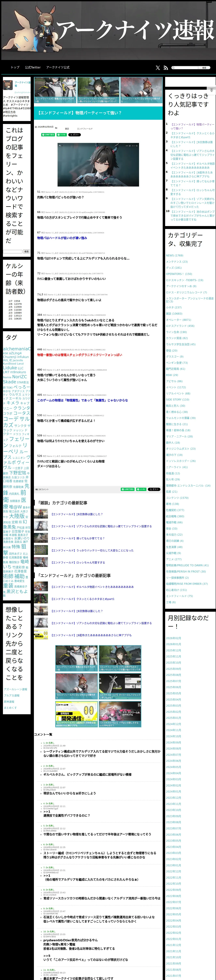Open the 2025年12月 monthly archive

pos(173,650)
